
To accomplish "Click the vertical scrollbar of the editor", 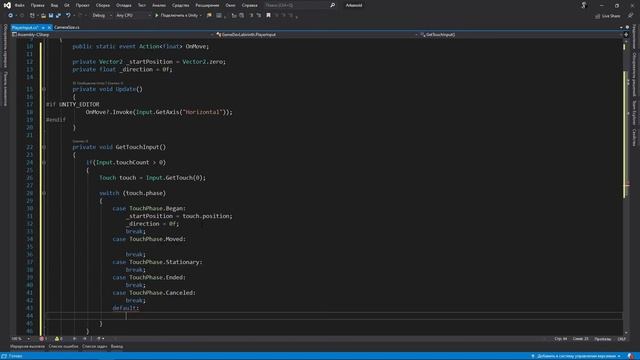I will pos(625,187).
